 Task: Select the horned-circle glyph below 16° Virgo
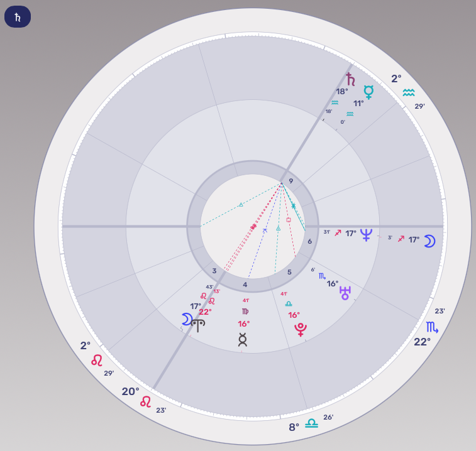(243, 340)
